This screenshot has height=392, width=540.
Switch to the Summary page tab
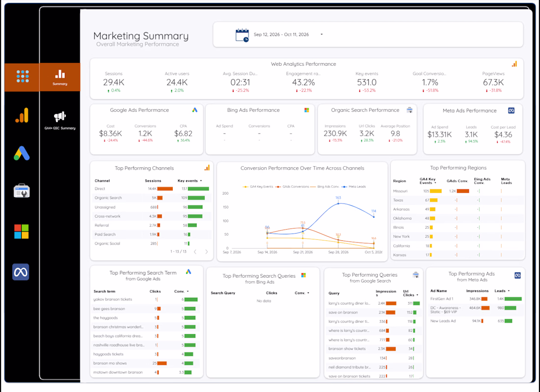[60, 77]
